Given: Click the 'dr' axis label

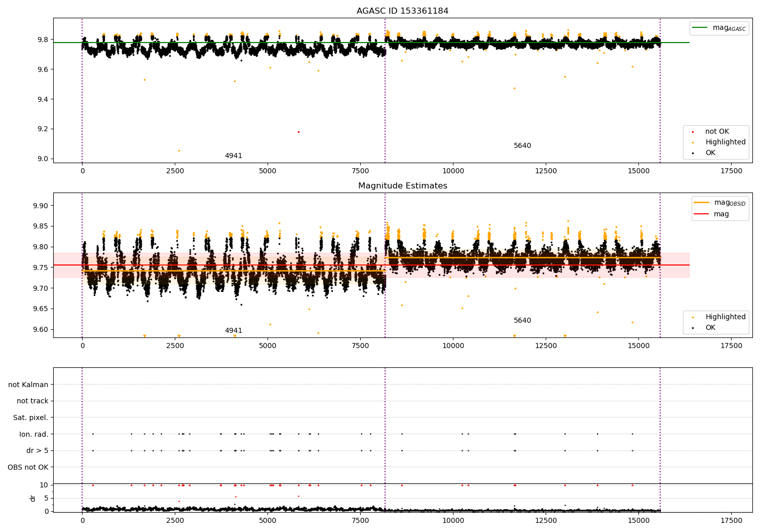Looking at the screenshot, I should click(x=33, y=498).
